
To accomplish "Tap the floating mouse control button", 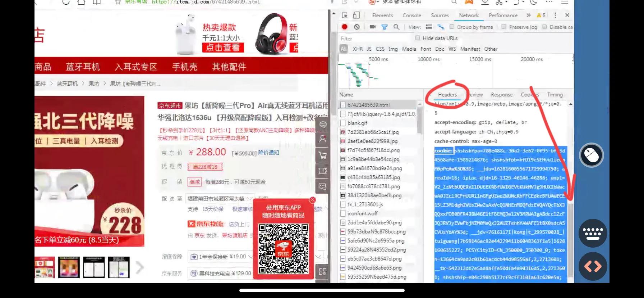I will coord(592,155).
